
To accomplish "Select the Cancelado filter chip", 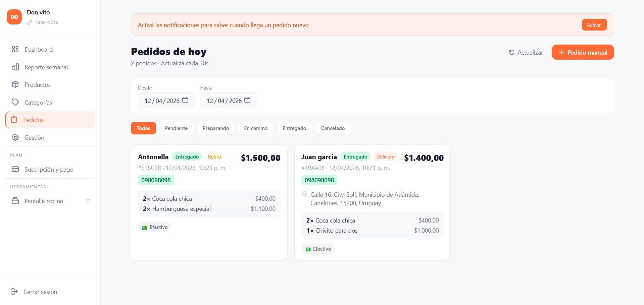I will click(x=333, y=128).
